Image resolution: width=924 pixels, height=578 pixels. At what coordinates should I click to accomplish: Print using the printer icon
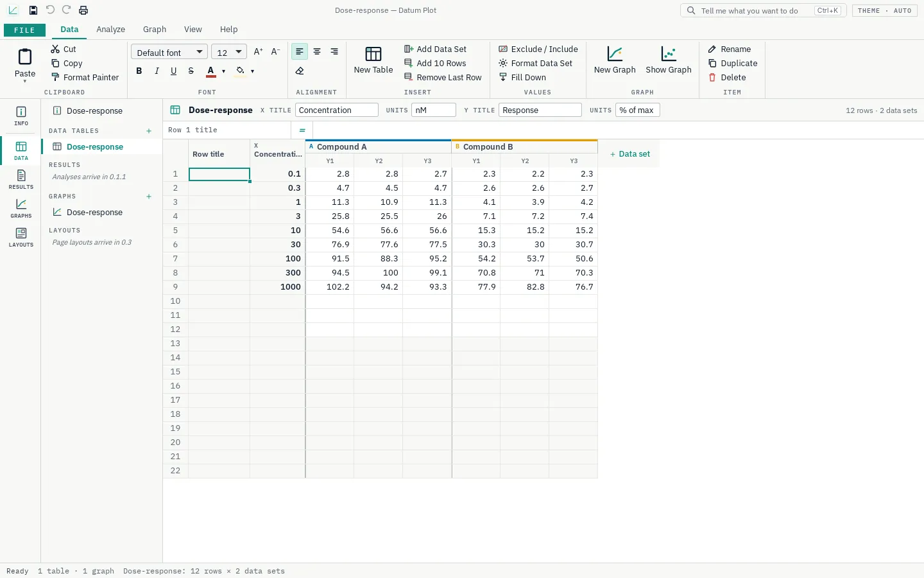(83, 10)
